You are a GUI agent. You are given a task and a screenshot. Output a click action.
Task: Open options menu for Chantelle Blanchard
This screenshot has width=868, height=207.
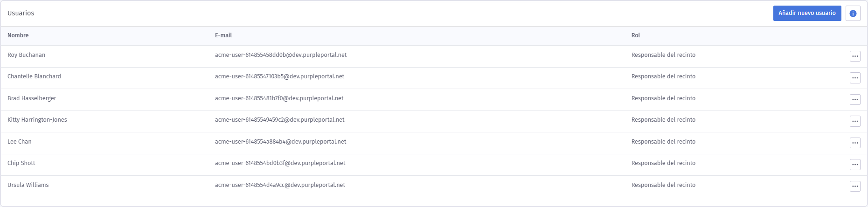(855, 78)
